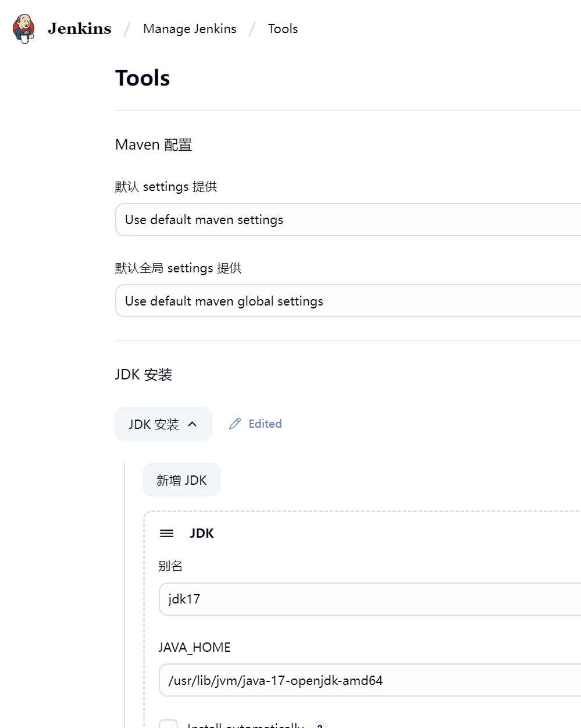Click the Jenkins text in the breadcrumb

click(x=79, y=29)
